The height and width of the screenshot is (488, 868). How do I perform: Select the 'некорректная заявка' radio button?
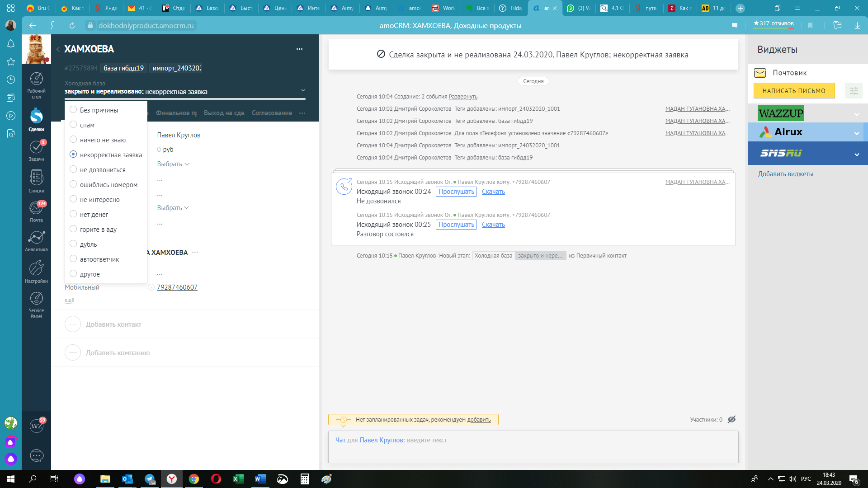pyautogui.click(x=73, y=155)
